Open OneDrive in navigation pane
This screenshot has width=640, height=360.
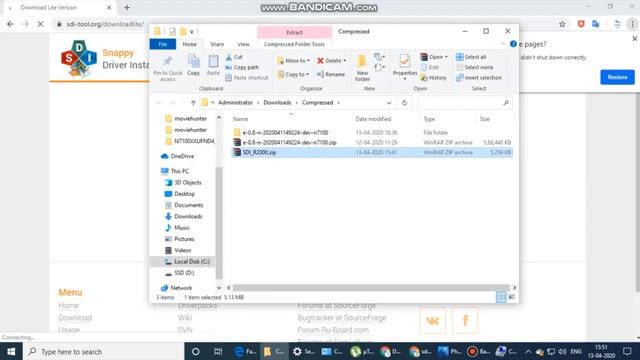pyautogui.click(x=182, y=156)
